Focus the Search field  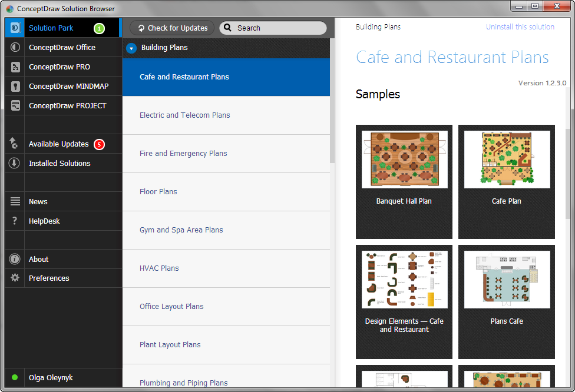(x=273, y=28)
